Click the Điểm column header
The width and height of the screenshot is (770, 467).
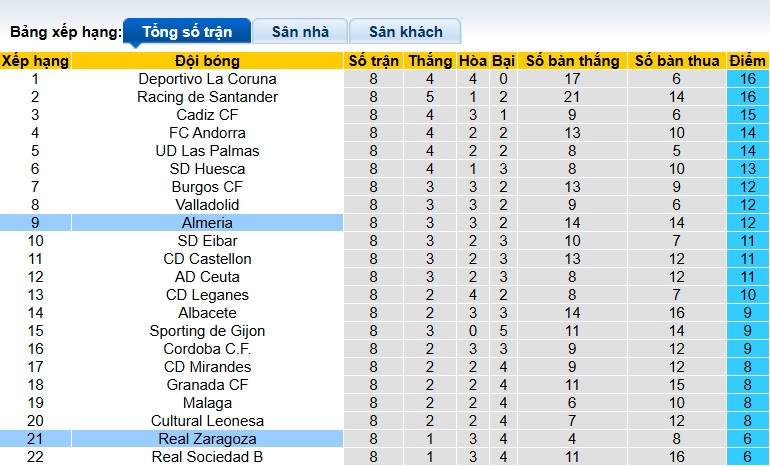(748, 61)
